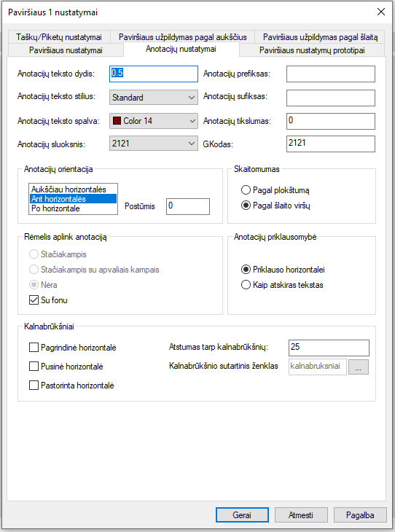Viewport: 395px width, 532px height.
Task: Click the browse button beside kalnabruksniai field
Action: point(359,367)
